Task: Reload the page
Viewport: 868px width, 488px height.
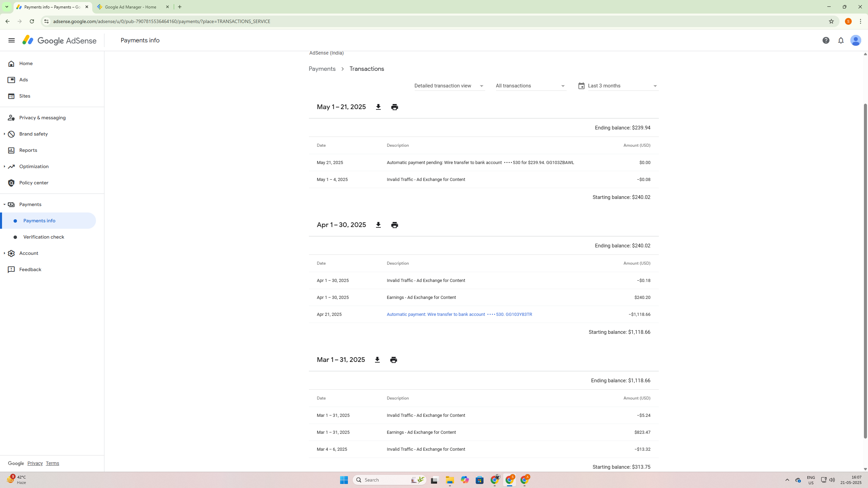Action: [x=32, y=21]
